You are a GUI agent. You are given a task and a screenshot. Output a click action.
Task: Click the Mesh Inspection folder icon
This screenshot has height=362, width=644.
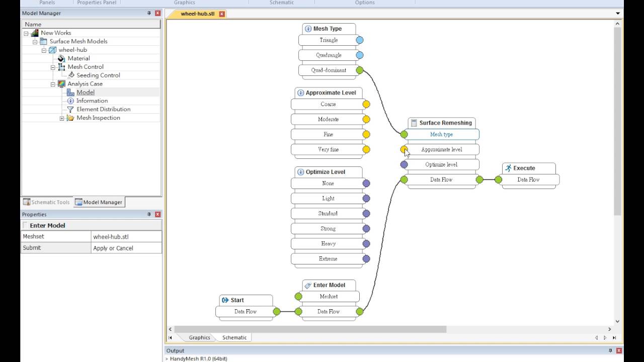[x=70, y=118]
